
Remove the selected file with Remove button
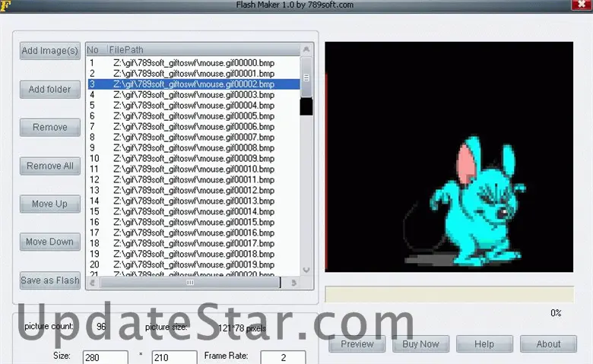click(x=49, y=128)
